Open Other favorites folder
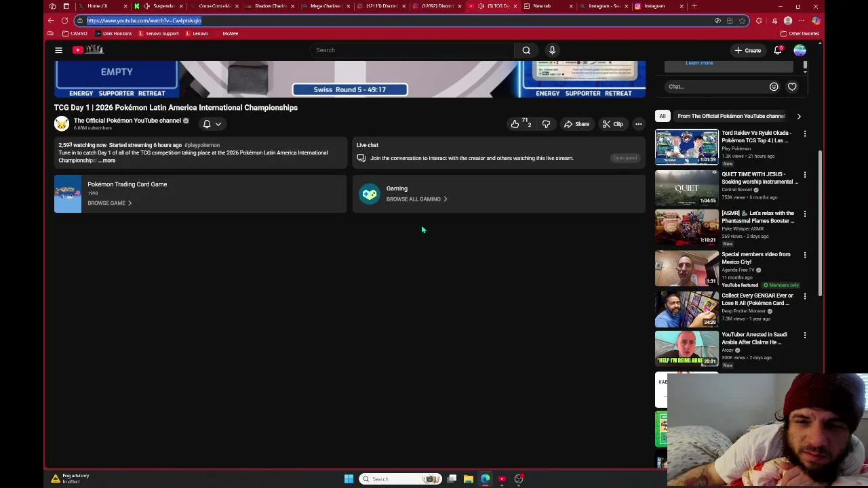The image size is (868, 488). [x=800, y=33]
